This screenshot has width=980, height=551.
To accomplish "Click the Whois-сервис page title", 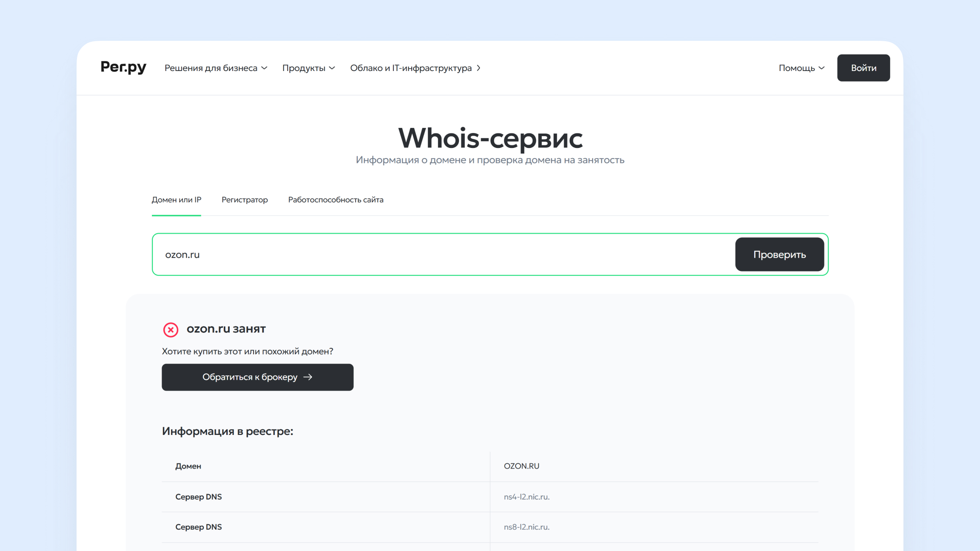I will click(x=490, y=138).
